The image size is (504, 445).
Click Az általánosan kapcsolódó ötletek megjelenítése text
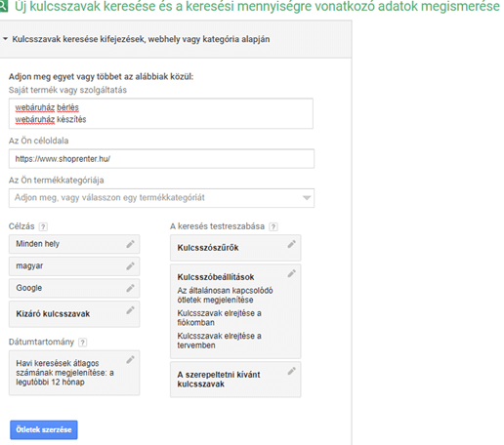225,295
